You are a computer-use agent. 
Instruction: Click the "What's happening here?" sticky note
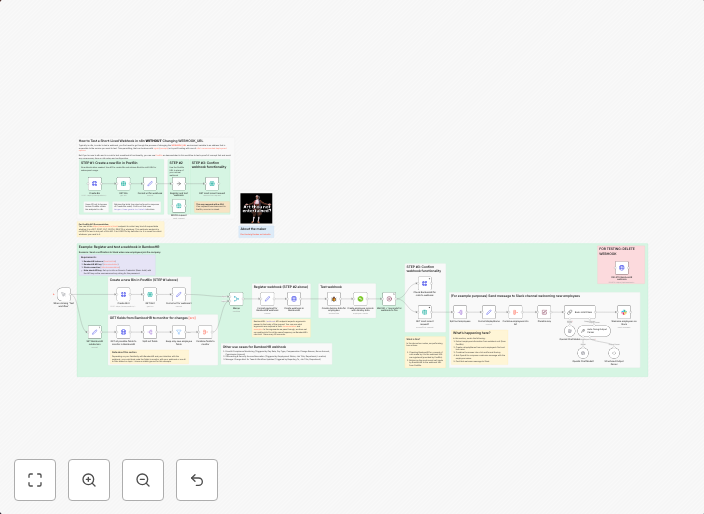479,346
